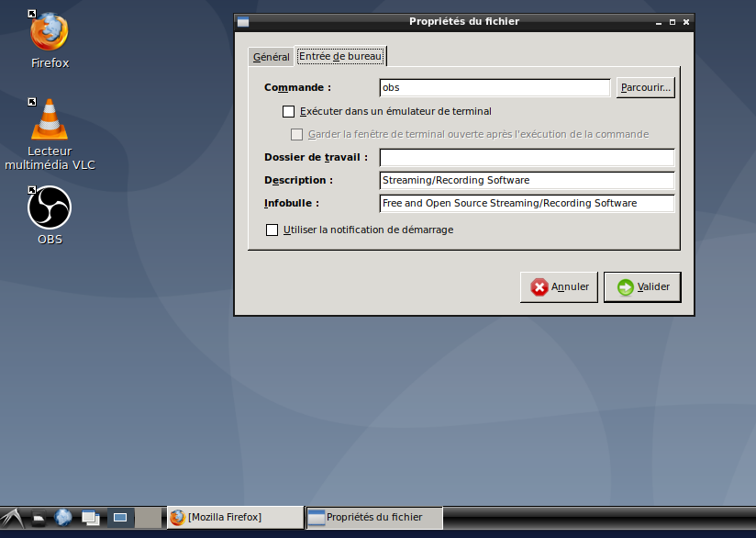Image resolution: width=756 pixels, height=538 pixels.
Task: Open the web browser globe launcher
Action: (x=63, y=518)
